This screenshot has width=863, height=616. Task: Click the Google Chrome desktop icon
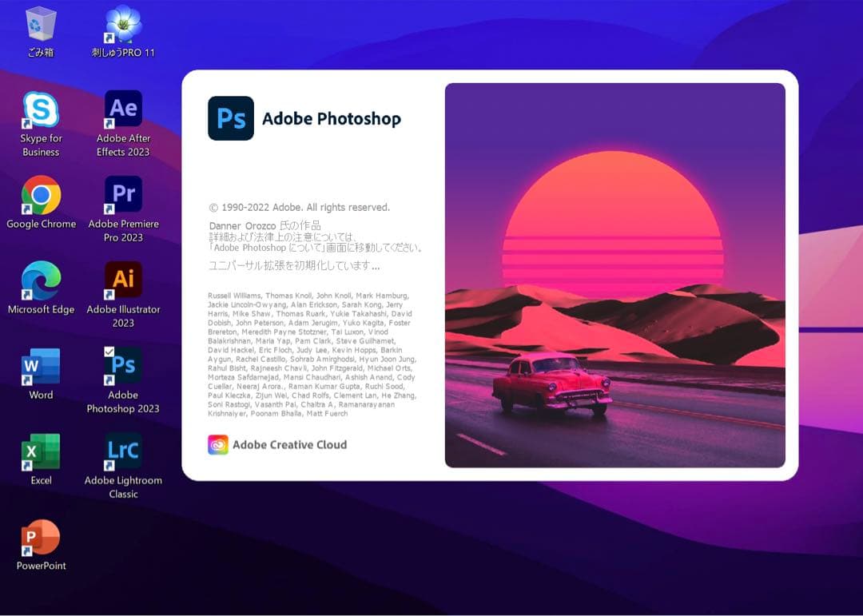[x=41, y=196]
